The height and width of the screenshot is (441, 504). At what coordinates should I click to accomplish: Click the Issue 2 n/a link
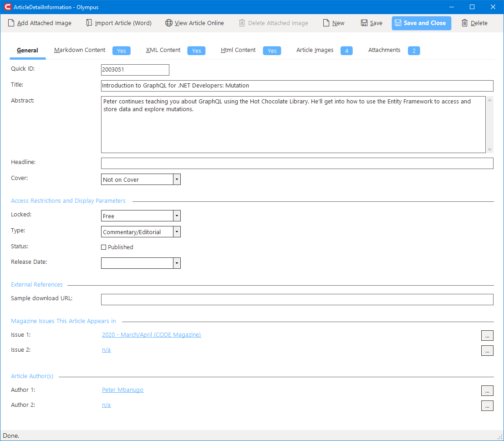pyautogui.click(x=107, y=349)
